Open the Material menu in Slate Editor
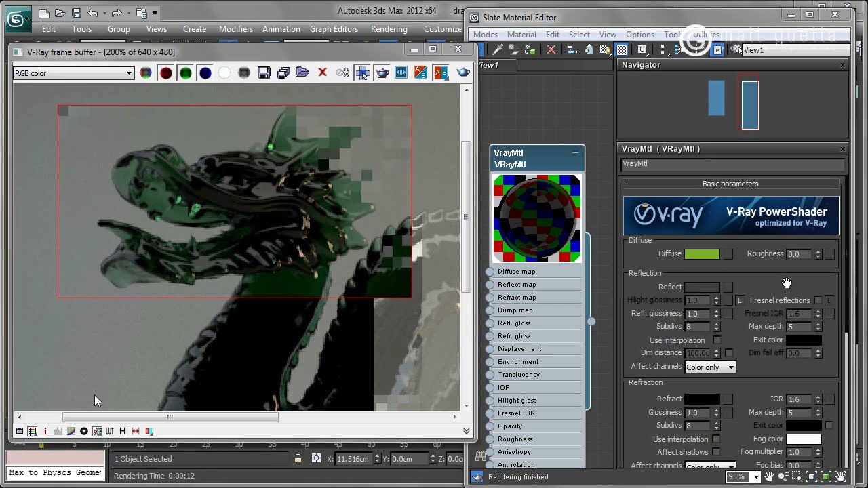 tap(521, 35)
